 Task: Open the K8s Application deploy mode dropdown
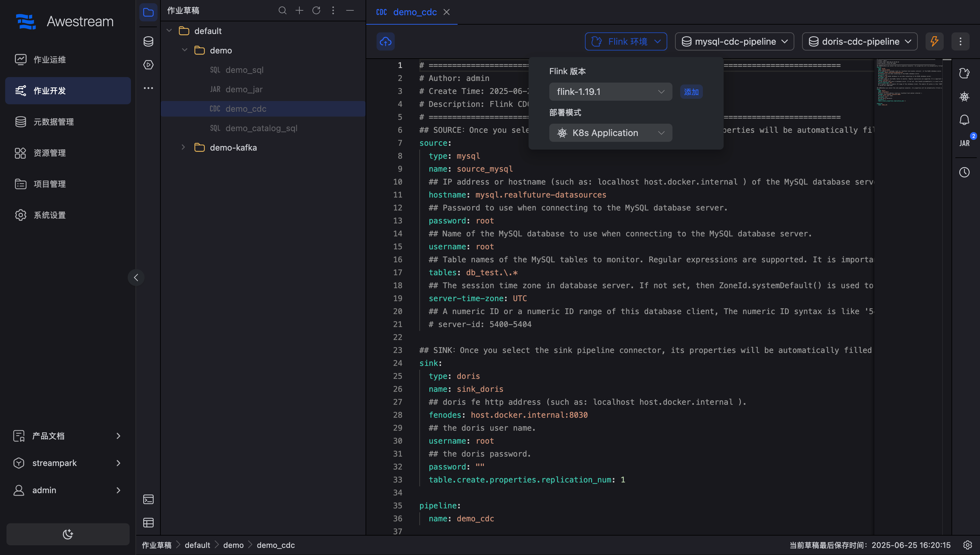click(x=610, y=133)
